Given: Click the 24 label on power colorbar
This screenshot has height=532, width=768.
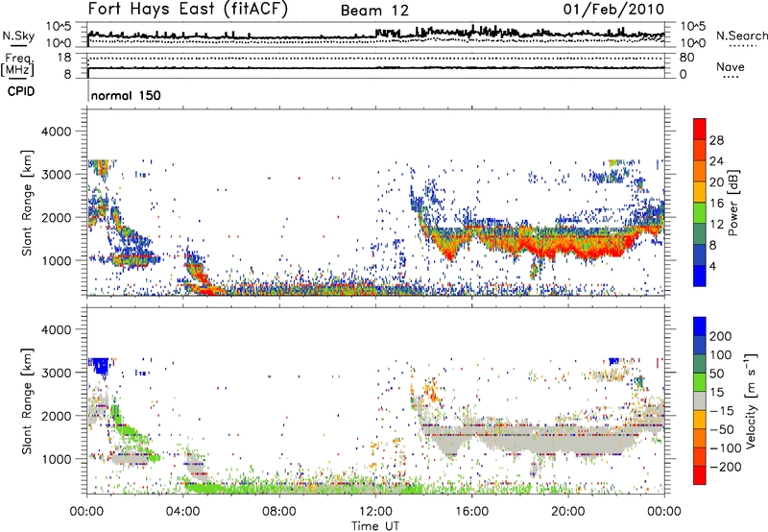Looking at the screenshot, I should click(716, 161).
